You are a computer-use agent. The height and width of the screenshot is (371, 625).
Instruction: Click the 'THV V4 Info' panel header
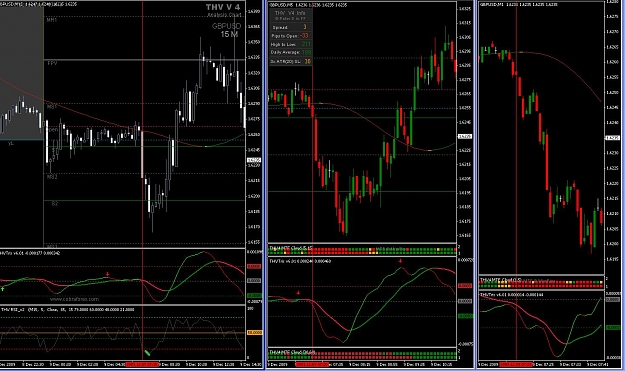click(290, 13)
